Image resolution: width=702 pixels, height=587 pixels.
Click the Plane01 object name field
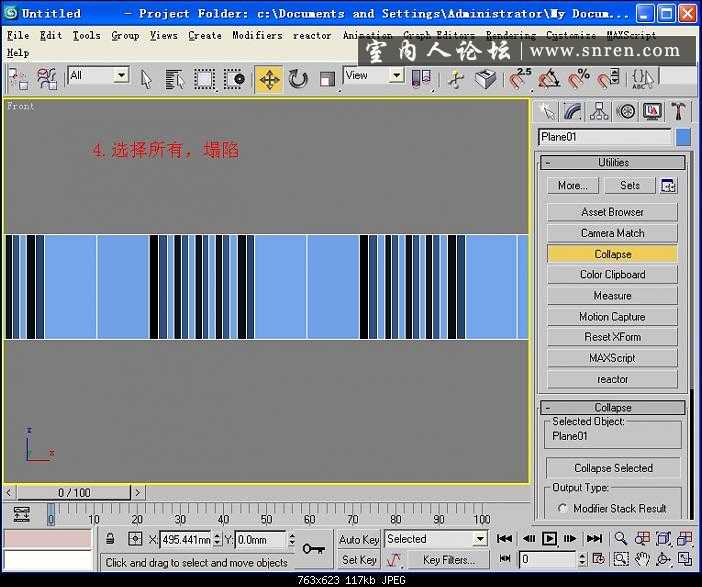pyautogui.click(x=605, y=137)
